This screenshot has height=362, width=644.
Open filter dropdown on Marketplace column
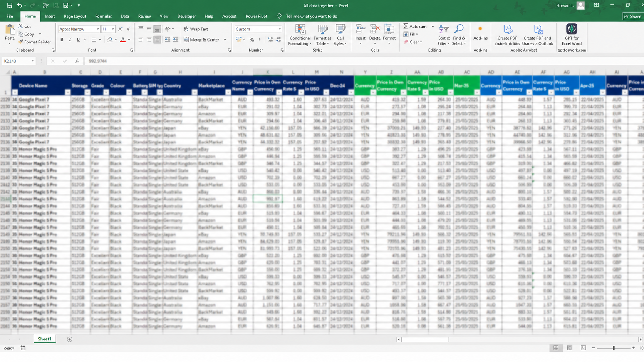[228, 92]
